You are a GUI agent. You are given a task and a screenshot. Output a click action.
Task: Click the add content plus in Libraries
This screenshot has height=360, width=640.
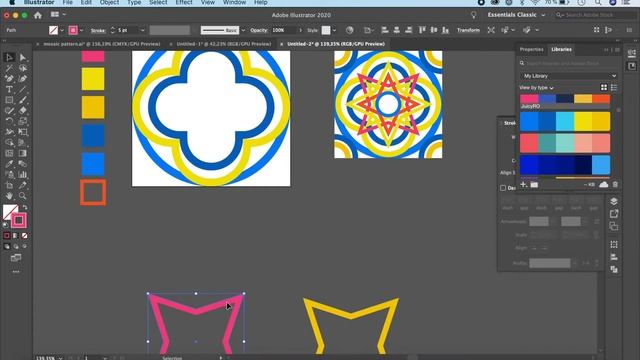coord(523,184)
